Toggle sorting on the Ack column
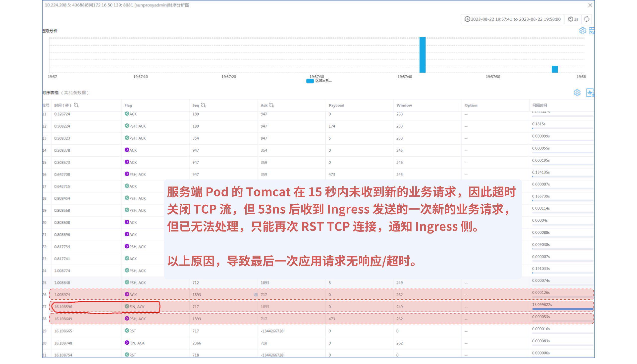637x364 pixels. 272,105
